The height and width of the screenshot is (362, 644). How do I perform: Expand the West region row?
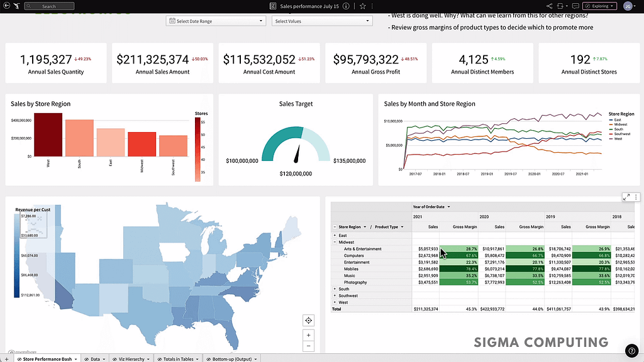335,302
